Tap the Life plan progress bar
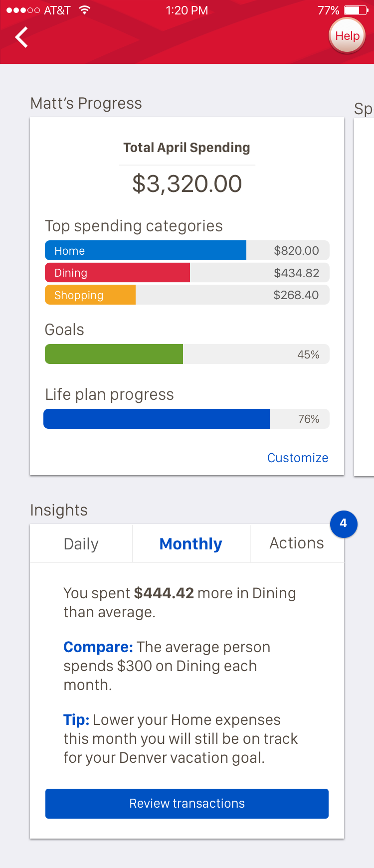Image resolution: width=374 pixels, height=868 pixels. click(x=157, y=419)
